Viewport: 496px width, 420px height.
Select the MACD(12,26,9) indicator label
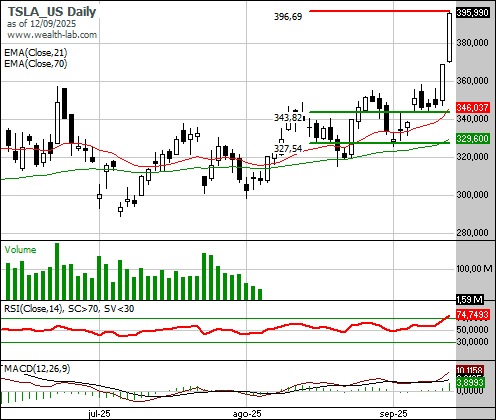coord(37,369)
